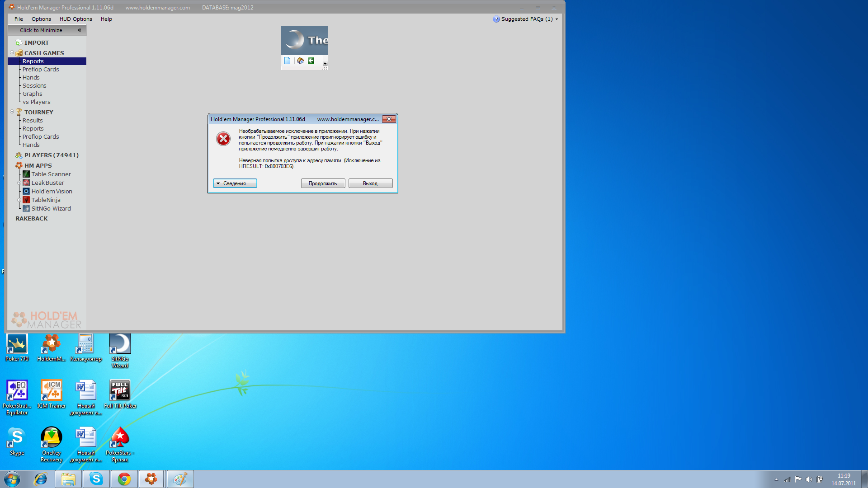The width and height of the screenshot is (868, 488).
Task: Select the first Новый документ Word file
Action: click(86, 398)
